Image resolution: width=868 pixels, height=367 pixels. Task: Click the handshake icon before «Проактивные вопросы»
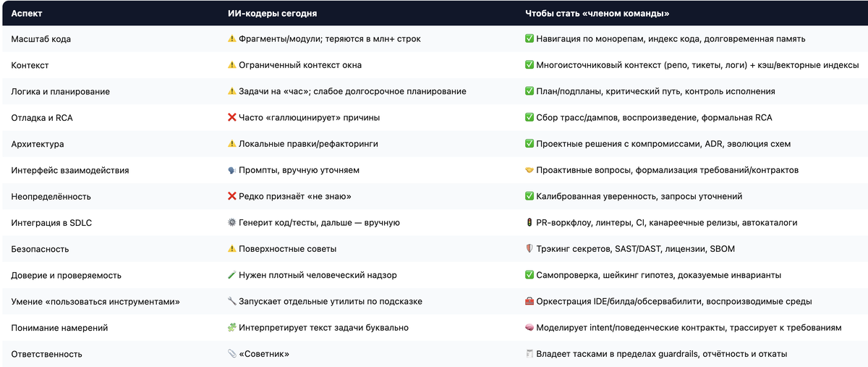click(x=529, y=170)
